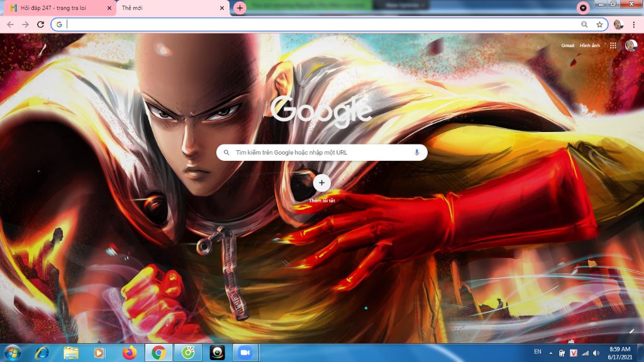The width and height of the screenshot is (644, 362).
Task: Reload the current page
Action: (40, 25)
